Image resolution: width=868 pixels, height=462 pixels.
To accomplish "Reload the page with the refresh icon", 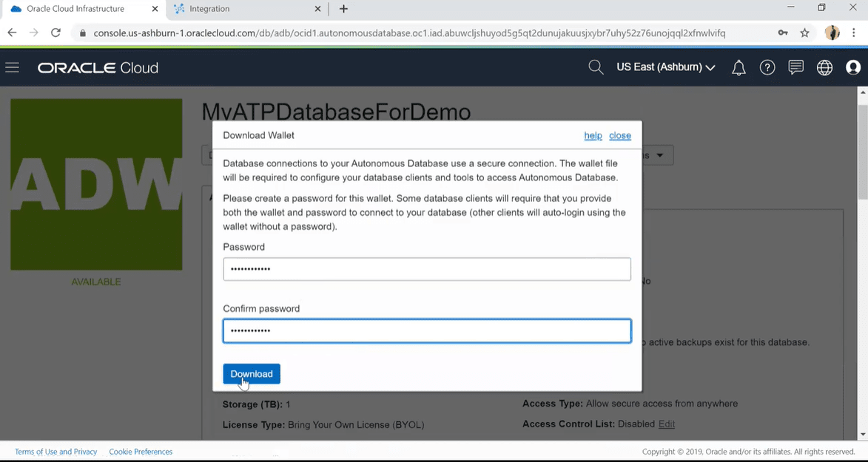I will point(55,33).
